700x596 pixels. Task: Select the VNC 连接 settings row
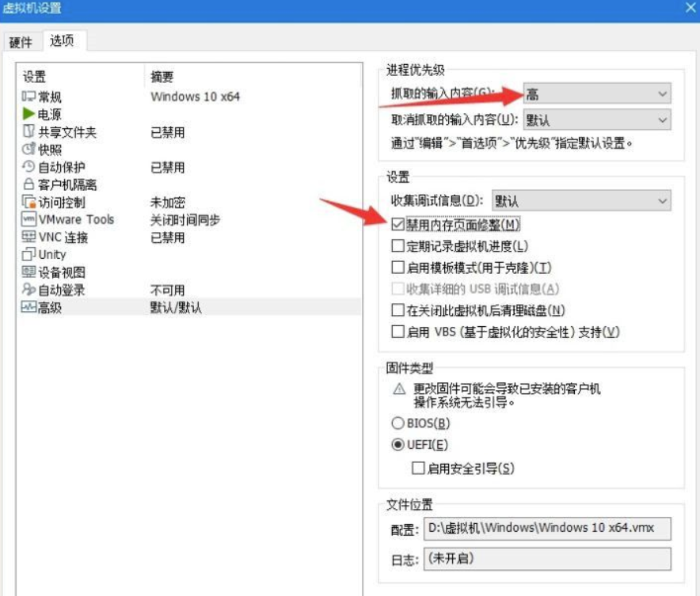coord(190,237)
